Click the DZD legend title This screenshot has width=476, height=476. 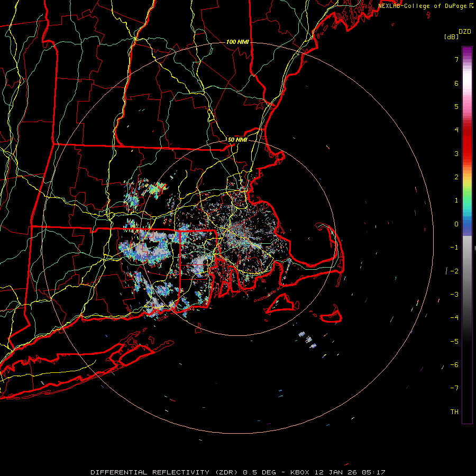tap(465, 32)
